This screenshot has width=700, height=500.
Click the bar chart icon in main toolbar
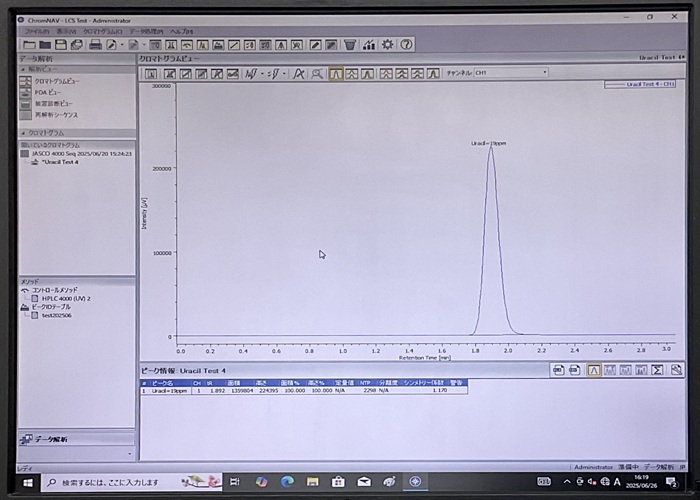click(x=369, y=45)
